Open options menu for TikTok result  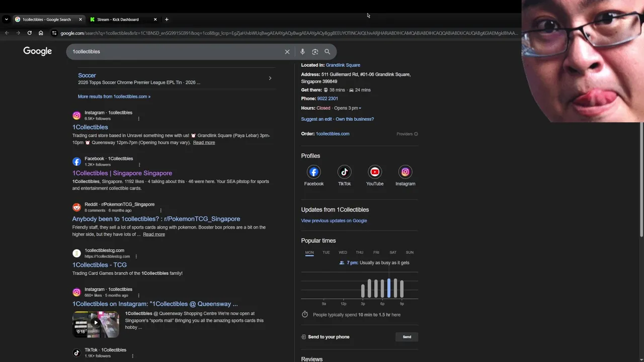[x=132, y=356]
